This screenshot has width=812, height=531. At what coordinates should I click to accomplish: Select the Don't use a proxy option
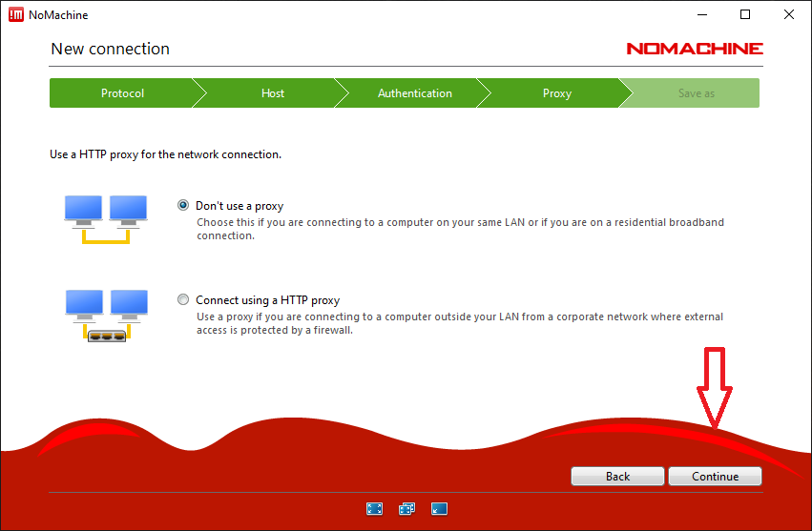[183, 206]
